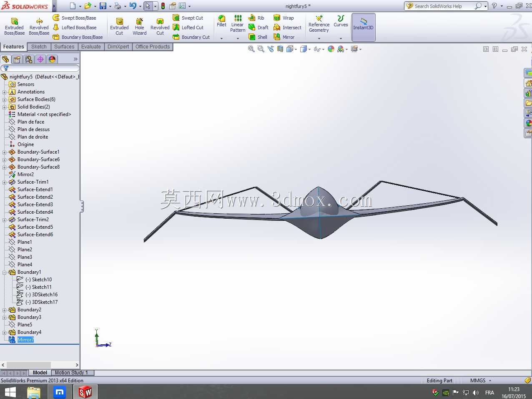
Task: Open the View Orientation dropdown
Action: click(x=292, y=49)
